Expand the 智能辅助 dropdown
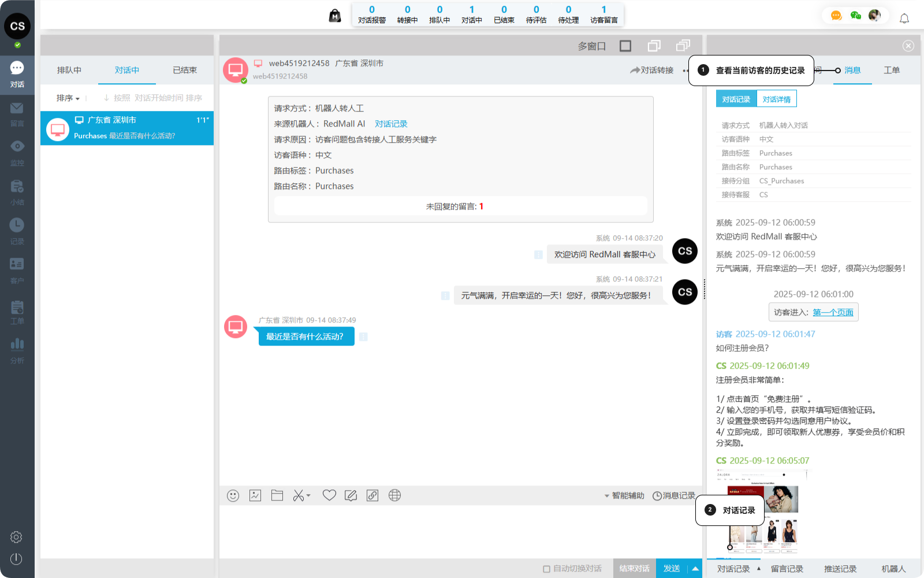924x578 pixels. click(x=624, y=496)
